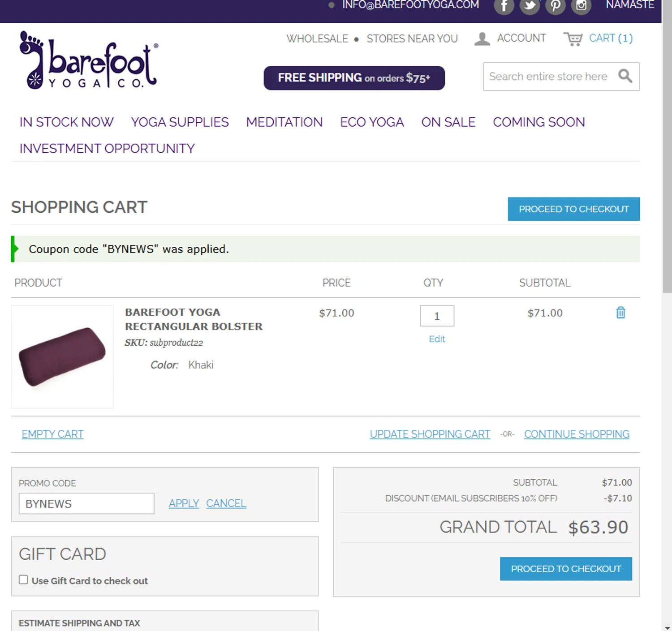Click CONTINUE SHOPPING link
This screenshot has height=631, width=672.
577,434
